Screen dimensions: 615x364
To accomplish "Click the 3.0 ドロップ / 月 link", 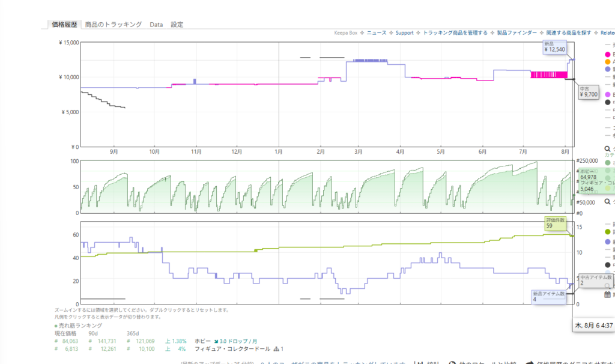I will [238, 341].
